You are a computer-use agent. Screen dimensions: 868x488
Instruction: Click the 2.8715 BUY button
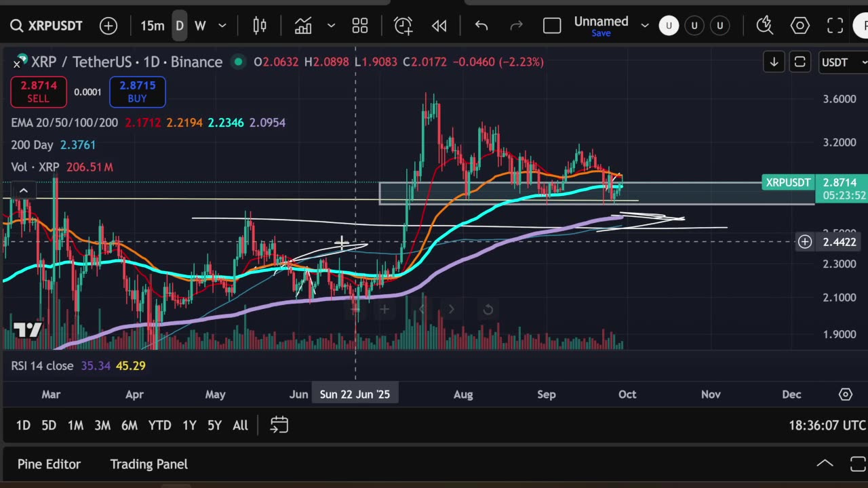pos(138,92)
